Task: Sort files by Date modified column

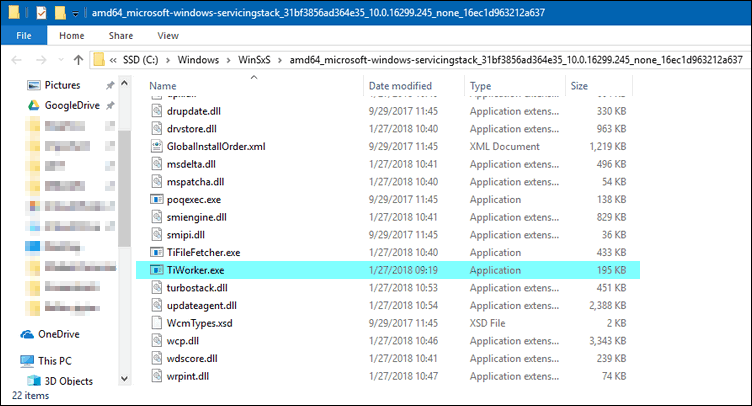Action: [400, 86]
